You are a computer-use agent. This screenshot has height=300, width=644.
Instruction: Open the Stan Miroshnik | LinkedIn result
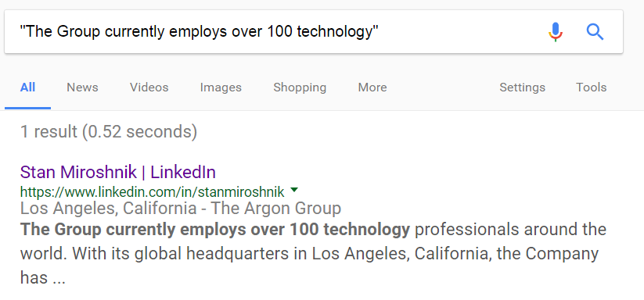(118, 172)
